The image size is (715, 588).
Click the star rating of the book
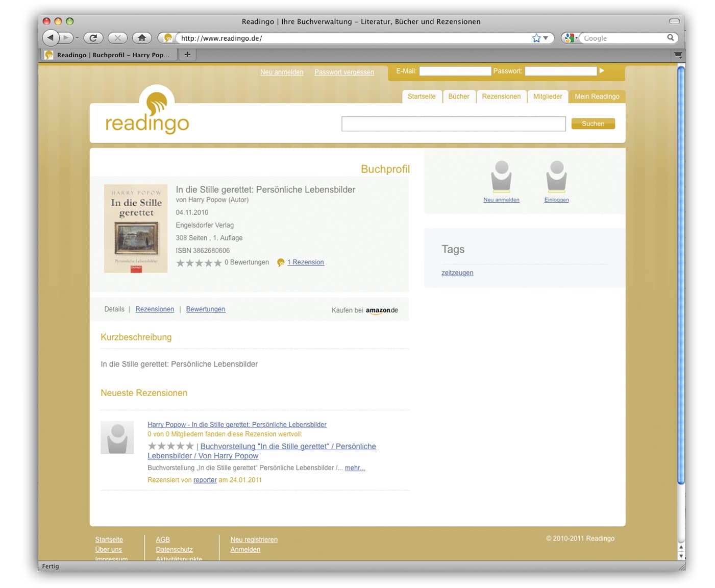tap(199, 263)
